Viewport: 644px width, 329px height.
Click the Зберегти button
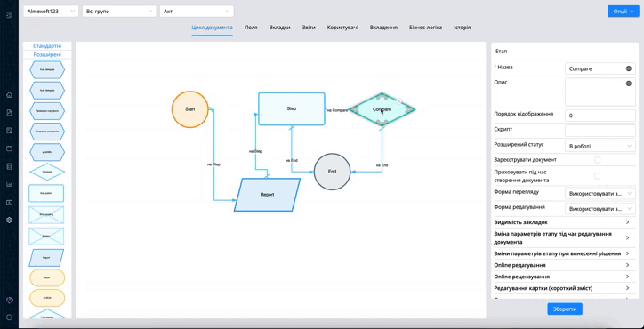pyautogui.click(x=565, y=309)
